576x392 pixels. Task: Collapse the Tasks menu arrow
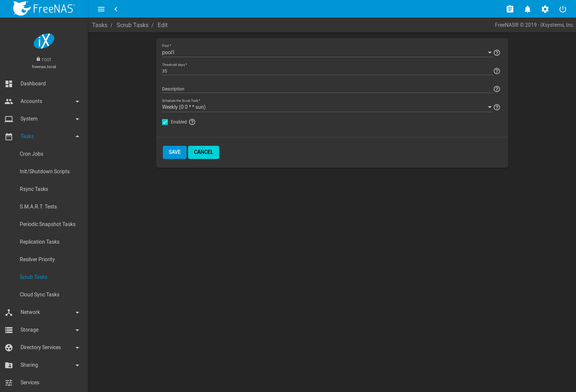pos(77,136)
